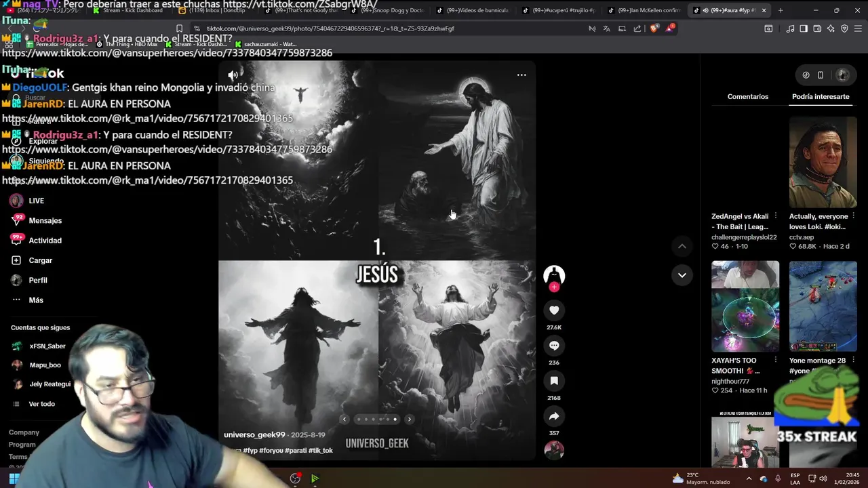This screenshot has height=488, width=868.
Task: Show hidden system tray icons chevron
Action: point(749,479)
